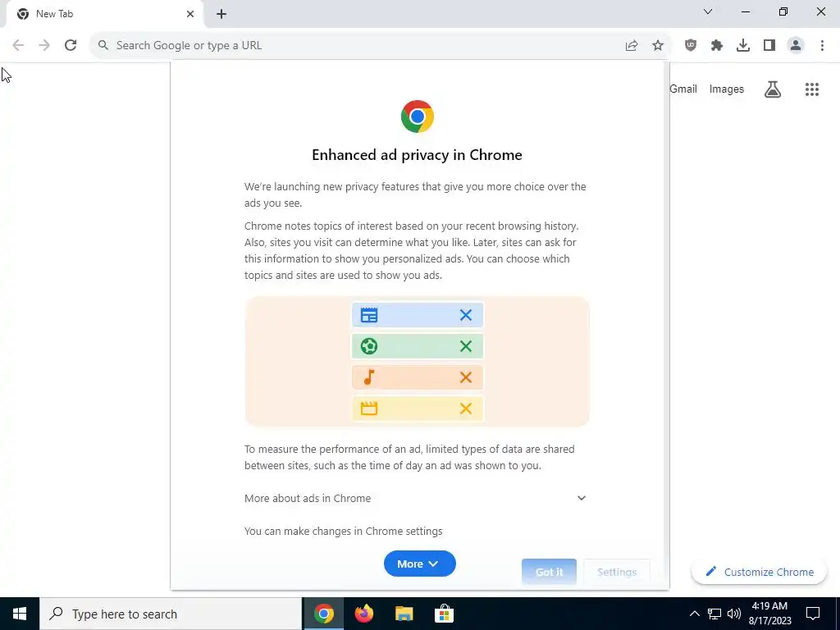This screenshot has height=630, width=840.
Task: Open the Extensions puzzle piece menu
Action: click(x=717, y=46)
